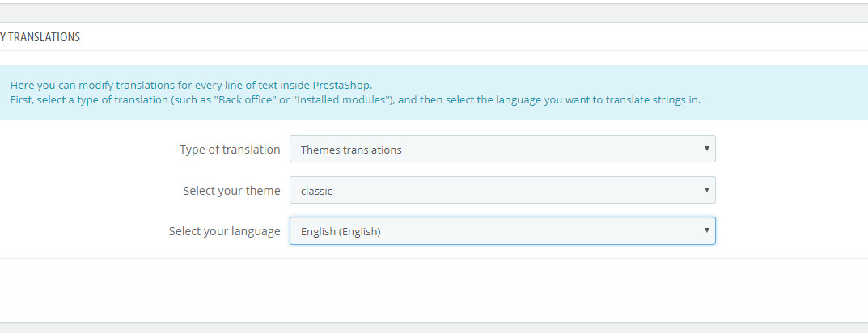Click the arrow icon on Themes translations select

pyautogui.click(x=706, y=149)
